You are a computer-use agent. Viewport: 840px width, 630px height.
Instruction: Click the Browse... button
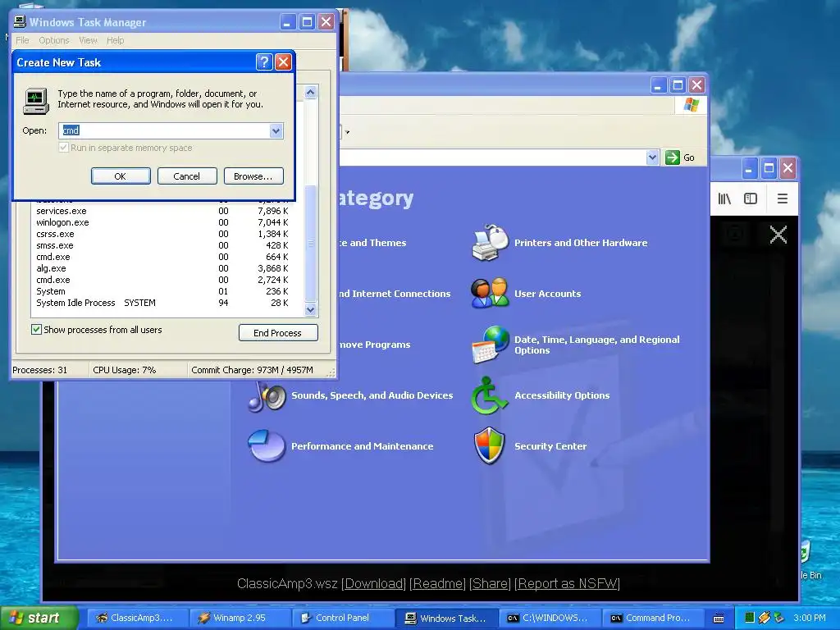[253, 176]
